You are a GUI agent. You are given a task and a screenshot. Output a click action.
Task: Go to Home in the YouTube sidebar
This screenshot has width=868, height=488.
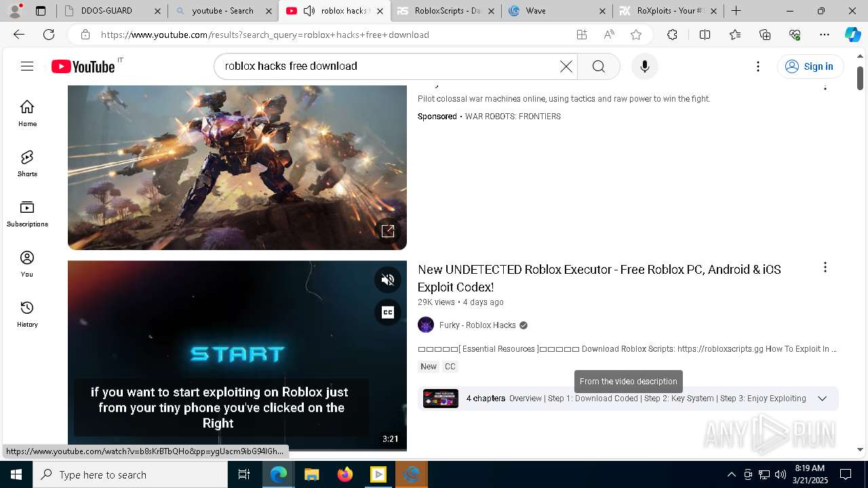[x=27, y=113]
